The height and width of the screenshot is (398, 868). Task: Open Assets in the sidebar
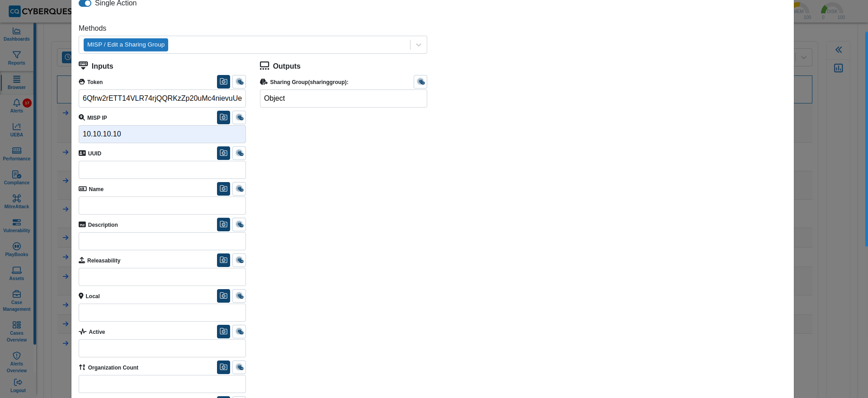17,274
